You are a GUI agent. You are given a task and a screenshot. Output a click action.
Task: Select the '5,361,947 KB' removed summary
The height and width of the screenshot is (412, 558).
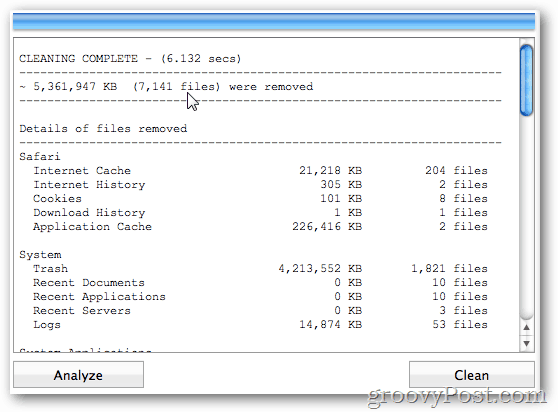point(166,86)
